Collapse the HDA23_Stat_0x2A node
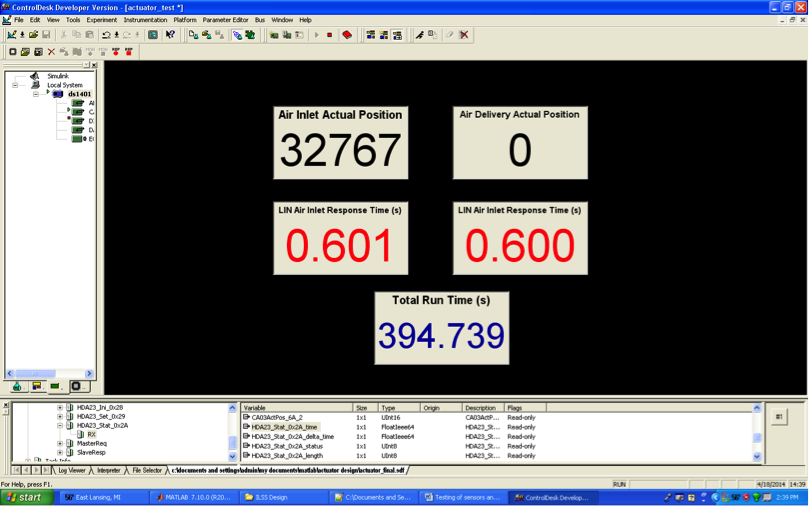809x506 pixels. 60,426
